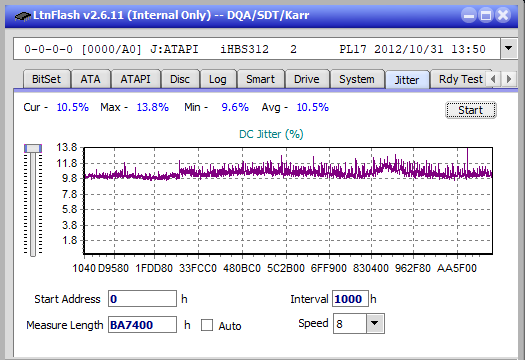525x360 pixels.
Task: Click the Start button
Action: tap(470, 110)
